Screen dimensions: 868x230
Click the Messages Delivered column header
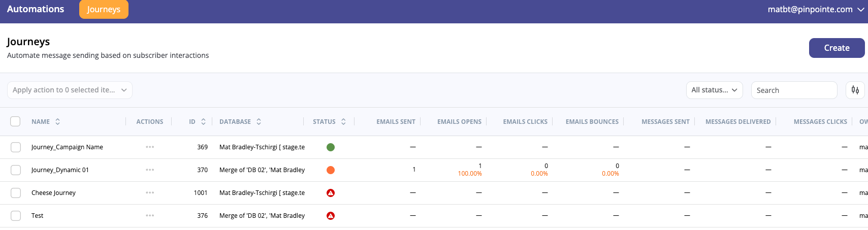[x=738, y=122]
